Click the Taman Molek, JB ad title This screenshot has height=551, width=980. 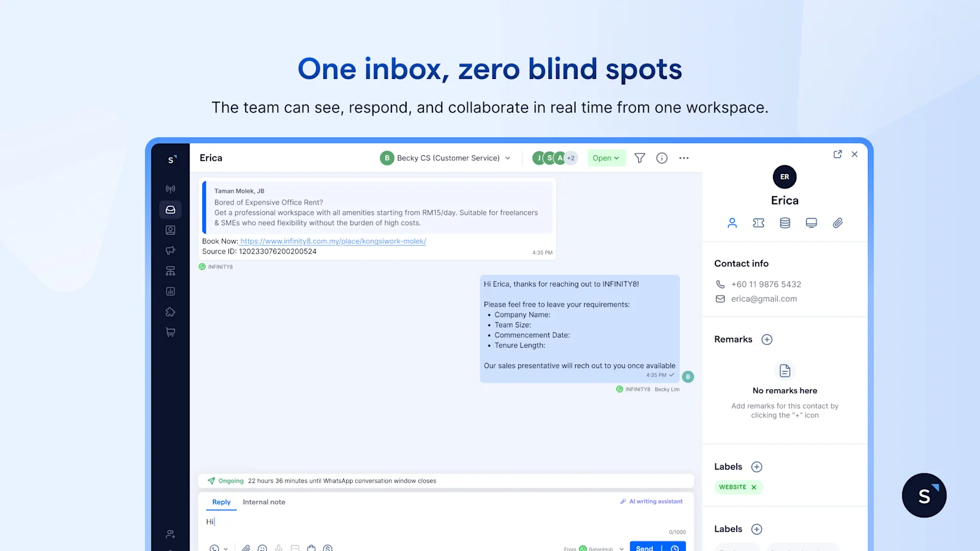pyautogui.click(x=239, y=191)
